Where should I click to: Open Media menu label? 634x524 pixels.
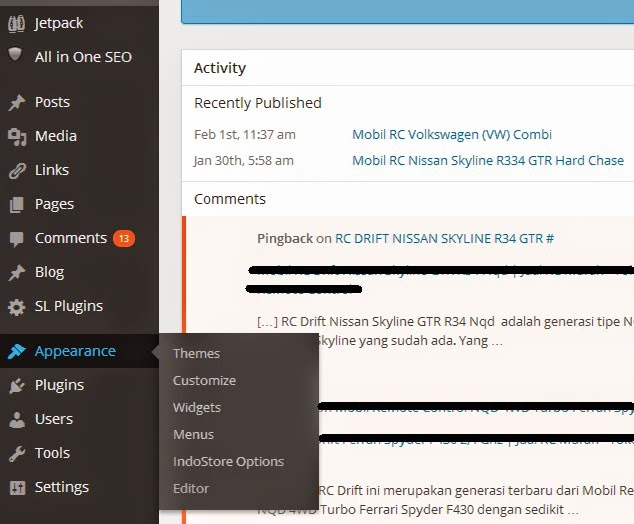[x=56, y=136]
